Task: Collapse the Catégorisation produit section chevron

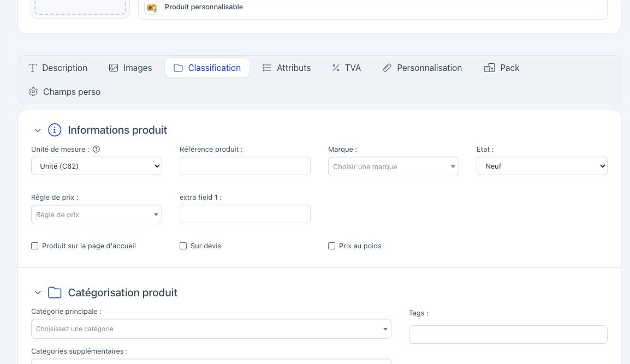Action: pyautogui.click(x=38, y=293)
